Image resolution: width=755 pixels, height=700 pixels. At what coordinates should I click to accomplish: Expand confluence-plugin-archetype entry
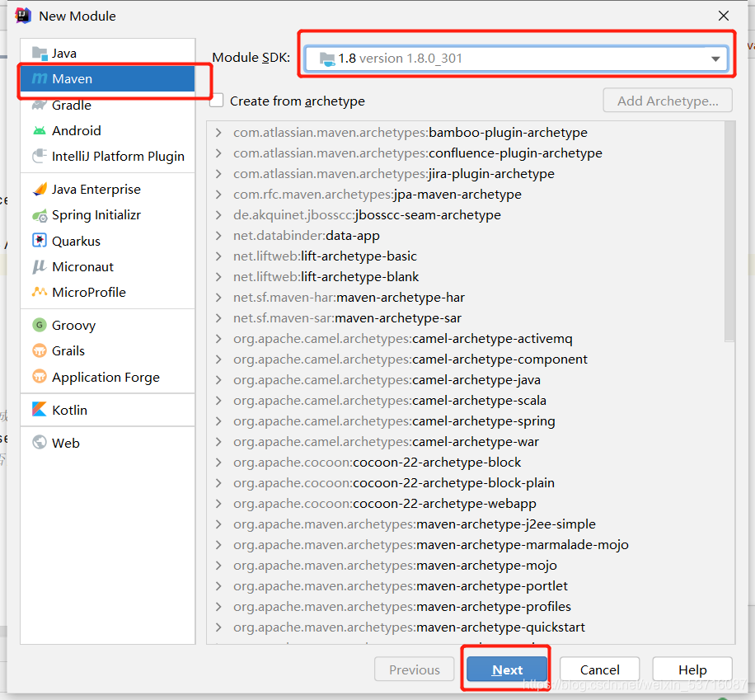tap(218, 153)
